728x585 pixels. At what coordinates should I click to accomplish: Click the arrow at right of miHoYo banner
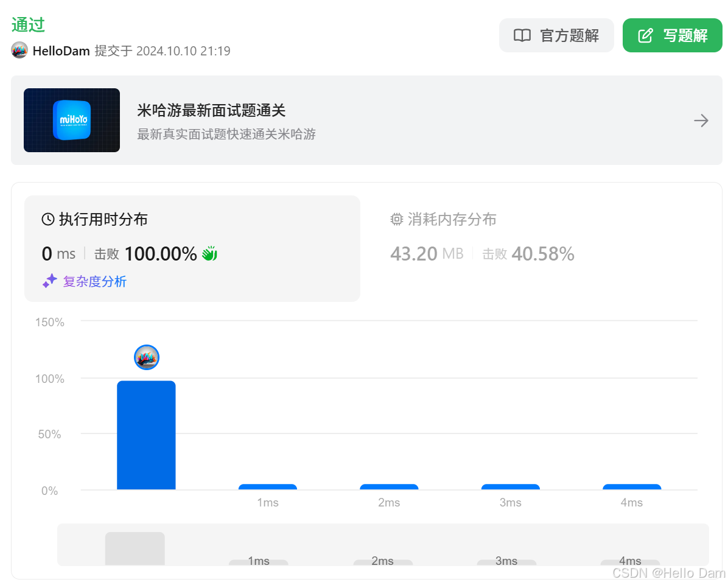point(701,121)
